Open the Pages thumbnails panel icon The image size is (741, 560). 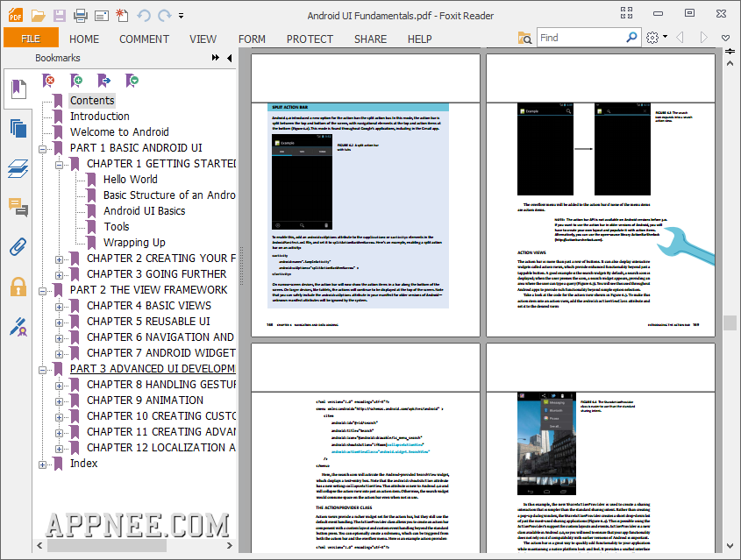point(18,128)
